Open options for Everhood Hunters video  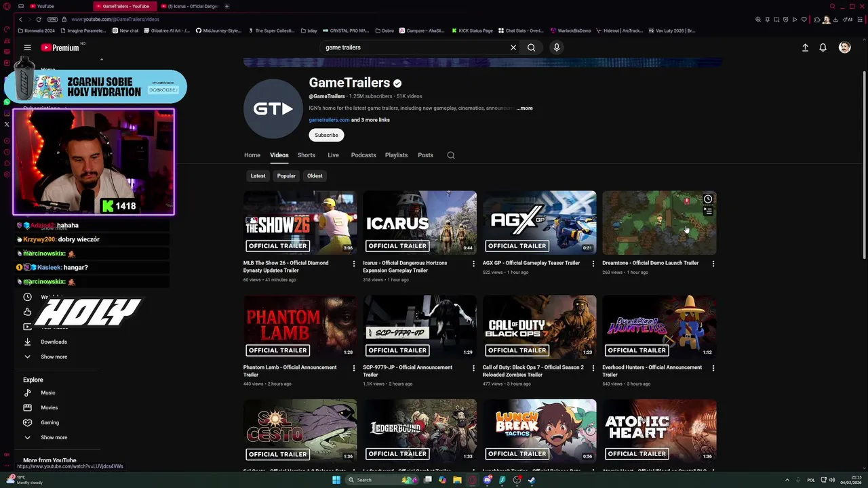(713, 368)
